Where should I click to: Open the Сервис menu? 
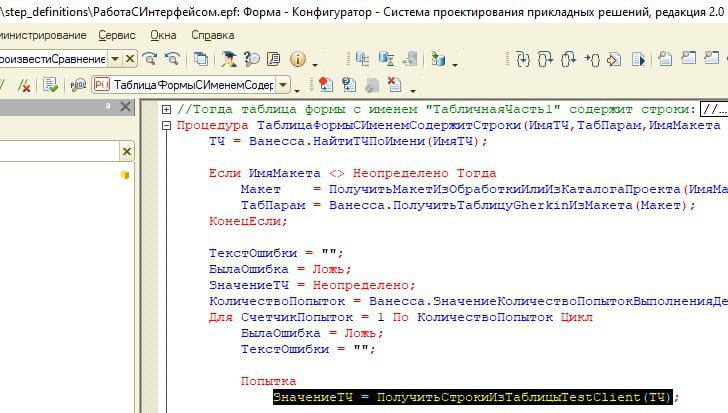tap(117, 35)
